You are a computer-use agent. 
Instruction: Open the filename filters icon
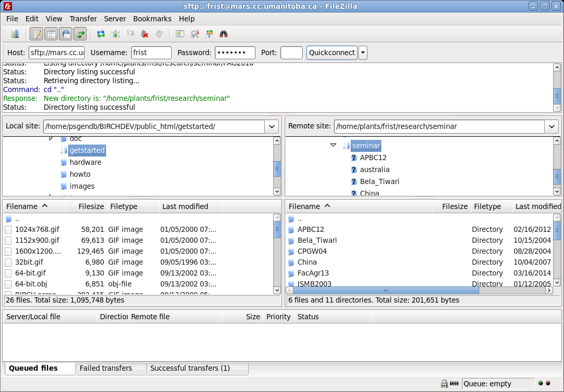[x=180, y=34]
